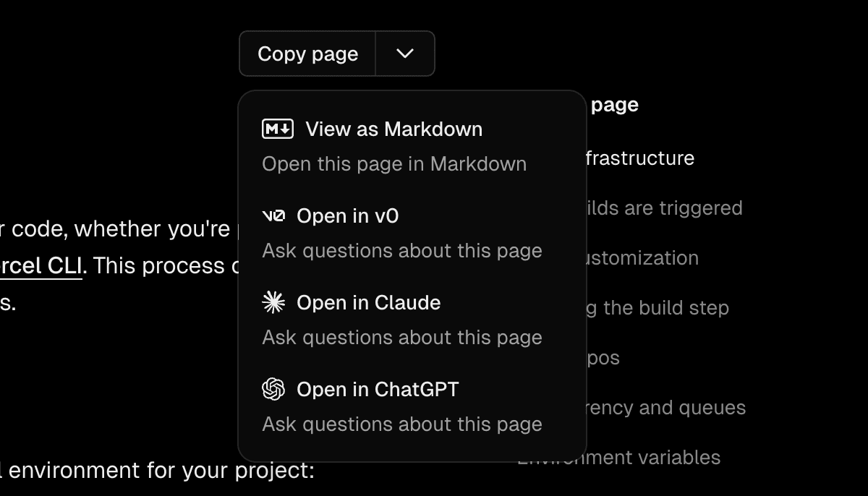This screenshot has height=496, width=868.
Task: Click the Markdown icon beside View as Markdown
Action: (x=278, y=129)
